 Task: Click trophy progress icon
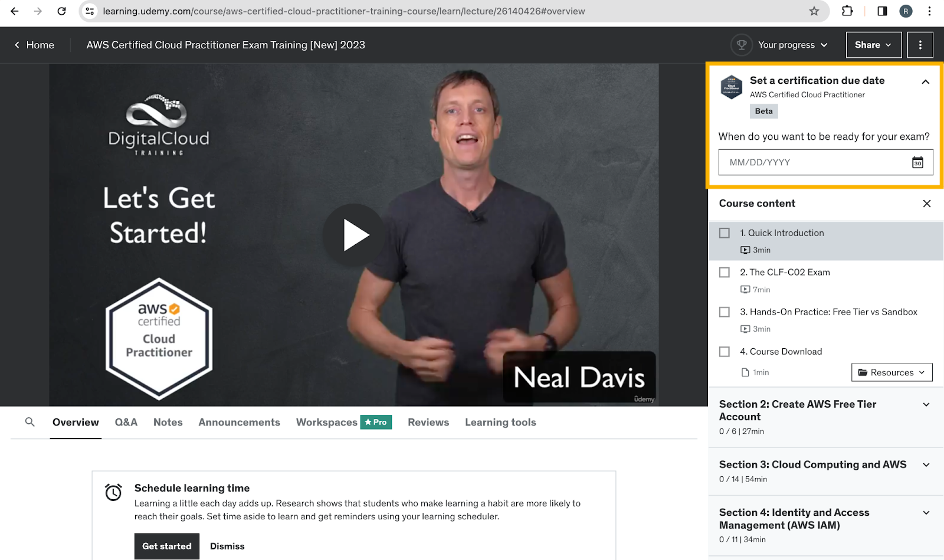click(742, 45)
